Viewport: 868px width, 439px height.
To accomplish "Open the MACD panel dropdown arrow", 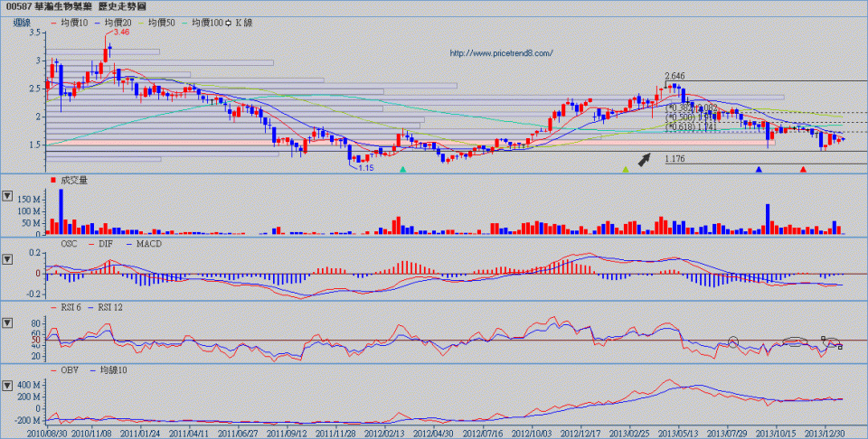I will click(x=8, y=259).
